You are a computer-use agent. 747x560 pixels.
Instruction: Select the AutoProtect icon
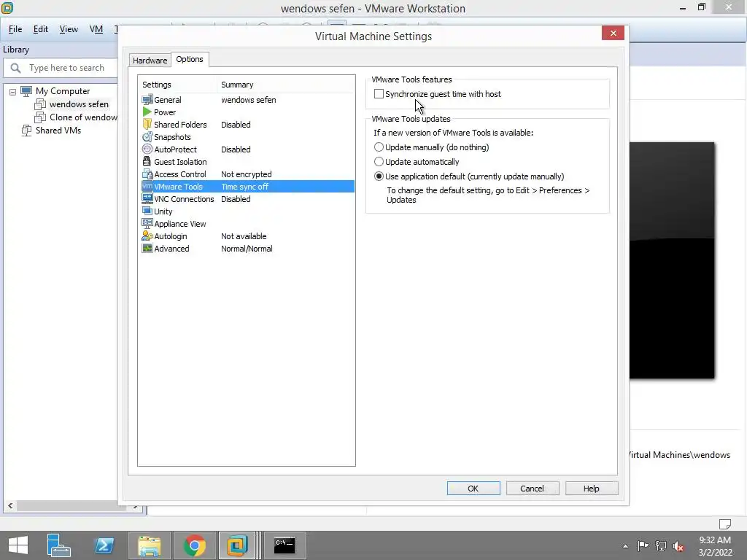pyautogui.click(x=147, y=149)
